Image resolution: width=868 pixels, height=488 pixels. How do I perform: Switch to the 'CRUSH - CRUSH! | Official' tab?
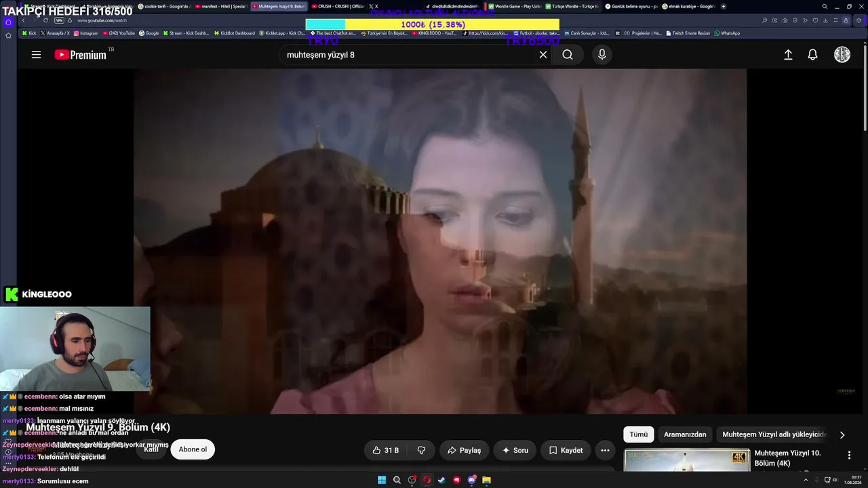point(338,6)
